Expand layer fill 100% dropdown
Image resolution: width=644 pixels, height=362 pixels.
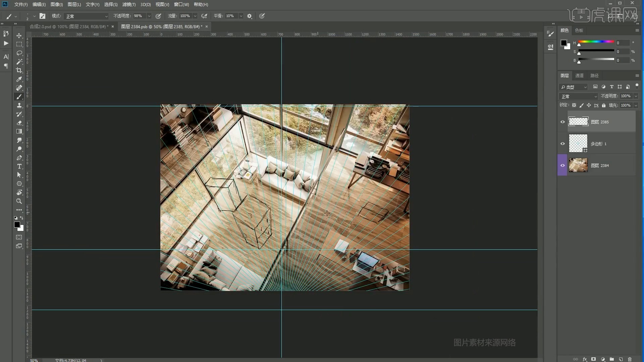coord(636,105)
